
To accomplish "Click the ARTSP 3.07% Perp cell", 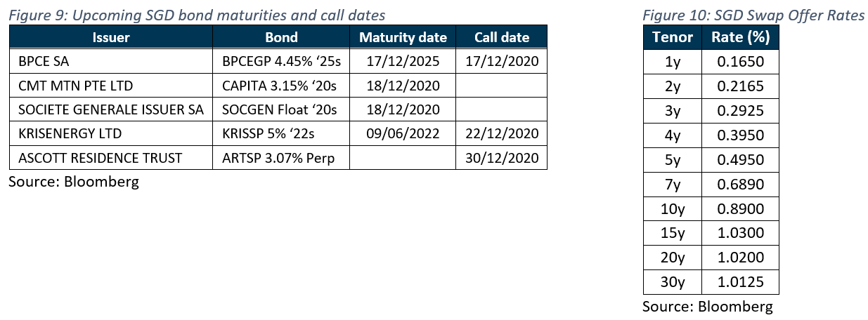I will [282, 157].
